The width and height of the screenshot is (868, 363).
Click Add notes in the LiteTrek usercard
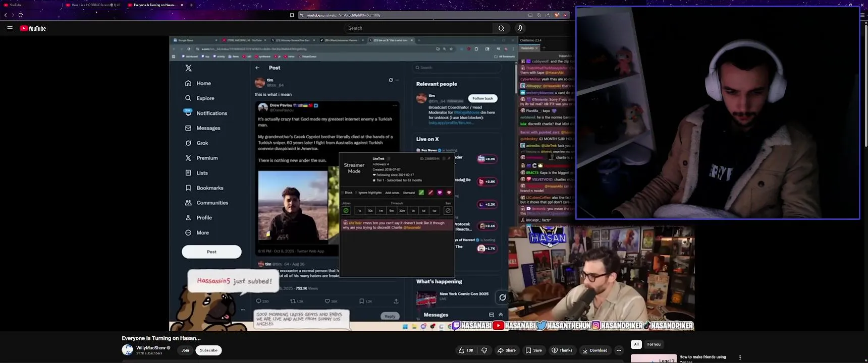click(x=392, y=193)
